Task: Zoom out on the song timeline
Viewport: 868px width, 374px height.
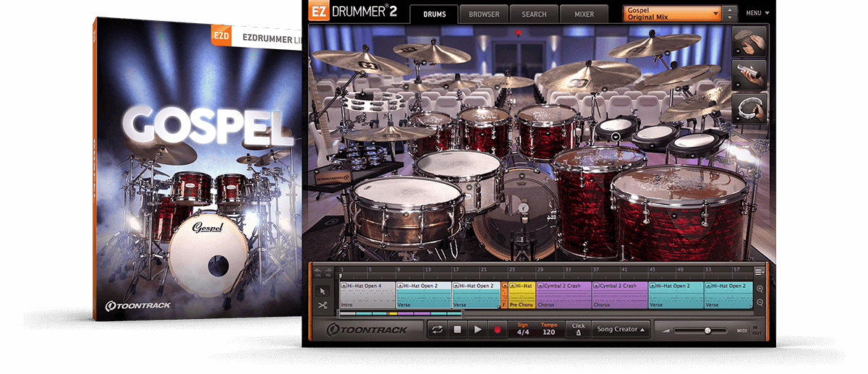Action: 759,302
